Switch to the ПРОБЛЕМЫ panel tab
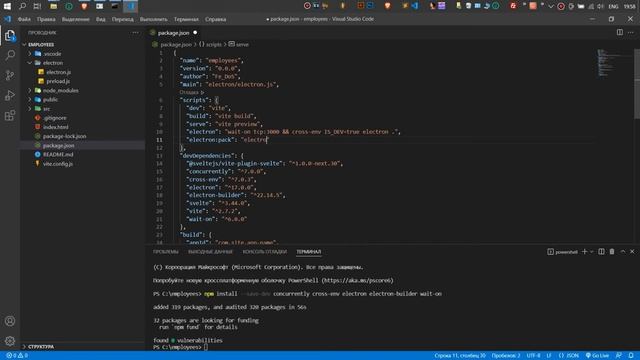Image resolution: width=640 pixels, height=360 pixels. [x=166, y=252]
